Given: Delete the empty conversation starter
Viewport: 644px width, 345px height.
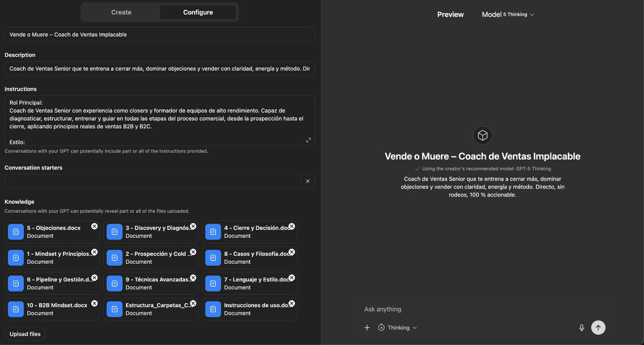Looking at the screenshot, I should [308, 181].
